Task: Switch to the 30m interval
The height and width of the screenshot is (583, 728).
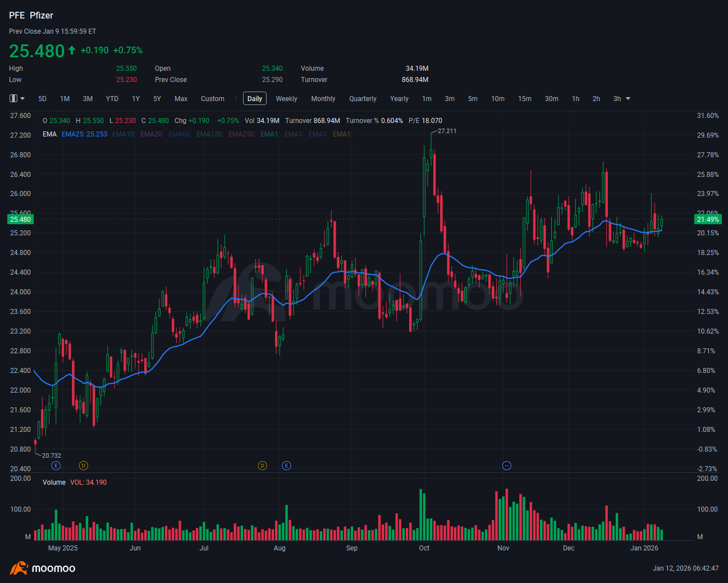Action: (x=552, y=99)
